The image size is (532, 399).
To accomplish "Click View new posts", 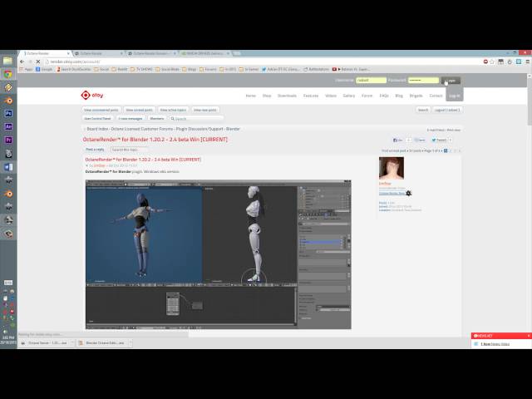I will [x=205, y=110].
